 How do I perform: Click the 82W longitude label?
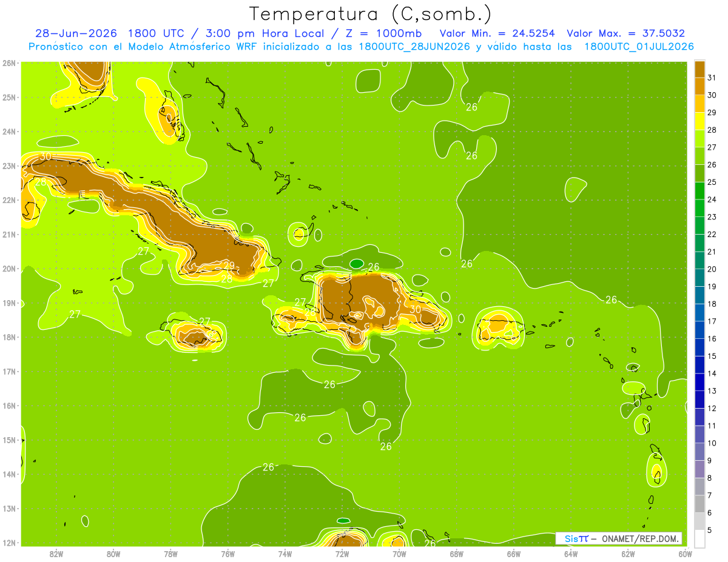click(56, 554)
